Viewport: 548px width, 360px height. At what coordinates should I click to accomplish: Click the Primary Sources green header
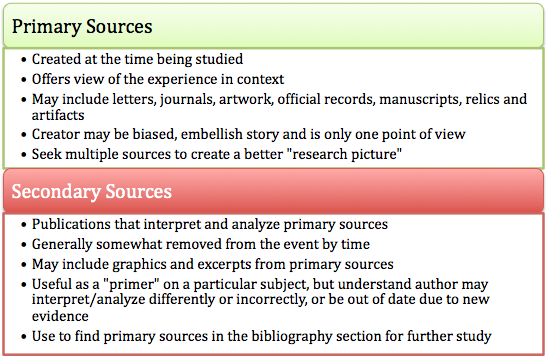pyautogui.click(x=274, y=26)
